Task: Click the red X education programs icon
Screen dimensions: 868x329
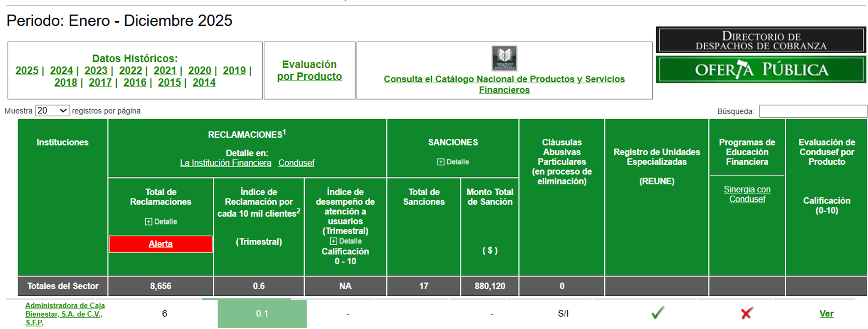Action: click(x=747, y=313)
